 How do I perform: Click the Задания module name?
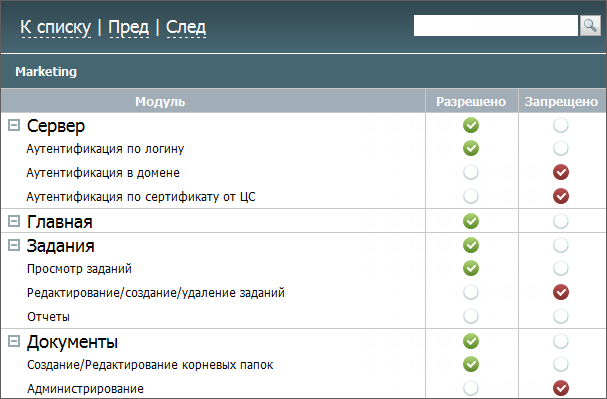tap(60, 246)
